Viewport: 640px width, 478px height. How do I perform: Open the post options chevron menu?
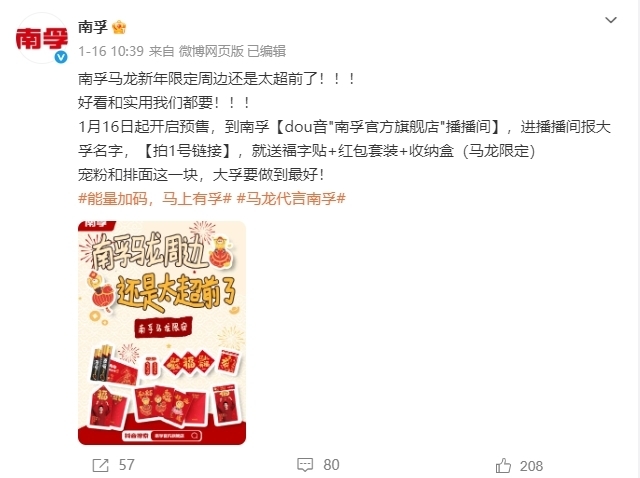point(611,20)
